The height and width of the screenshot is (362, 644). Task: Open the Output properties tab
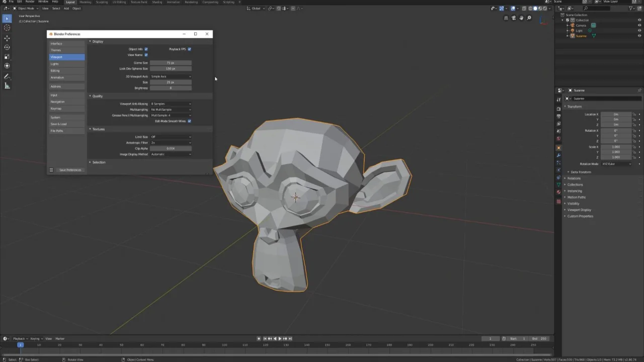click(x=558, y=116)
